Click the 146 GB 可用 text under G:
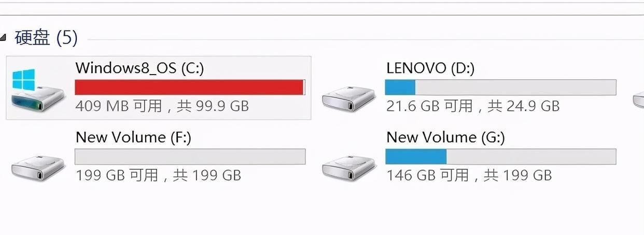644x235 pixels. pos(427,175)
